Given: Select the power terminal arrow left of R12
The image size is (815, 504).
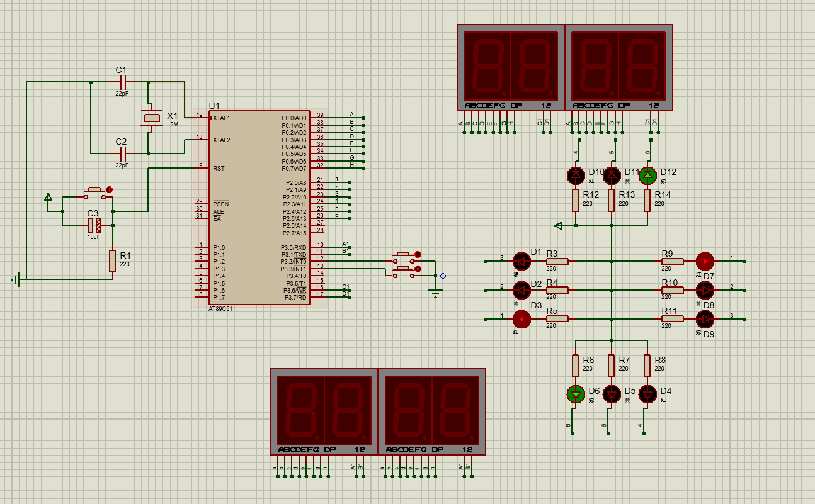Looking at the screenshot, I should point(557,225).
